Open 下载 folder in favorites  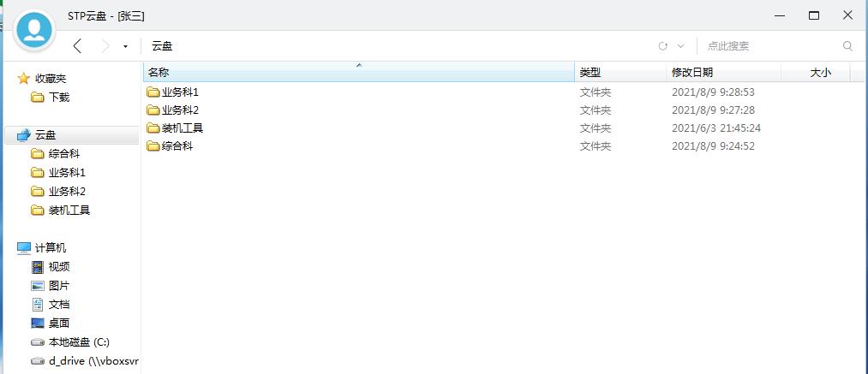click(59, 98)
